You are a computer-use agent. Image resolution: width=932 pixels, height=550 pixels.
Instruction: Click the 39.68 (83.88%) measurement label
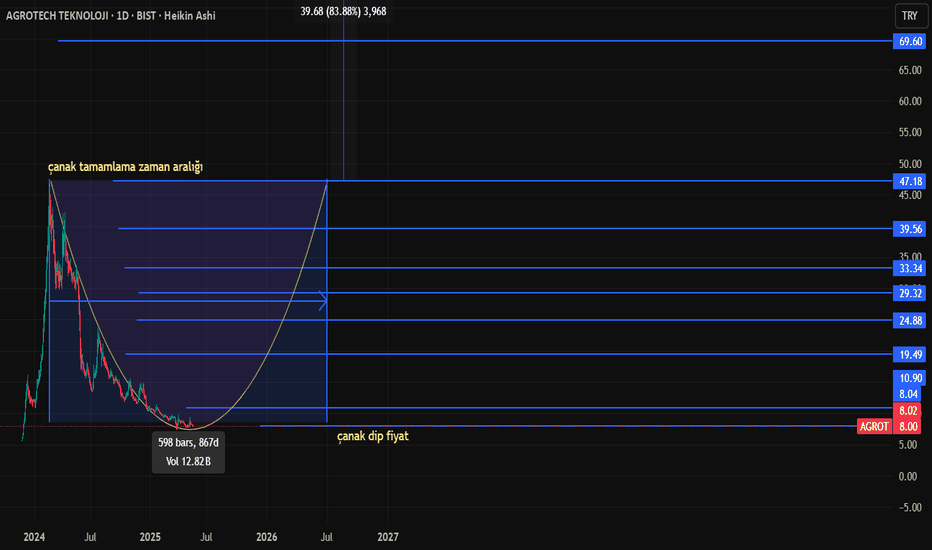point(343,11)
